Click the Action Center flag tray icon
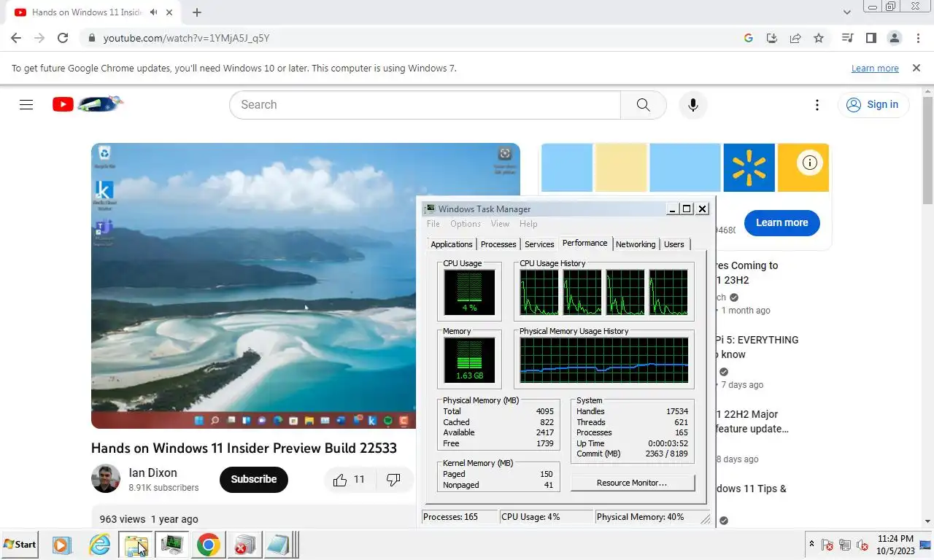The height and width of the screenshot is (560, 934). [x=827, y=545]
